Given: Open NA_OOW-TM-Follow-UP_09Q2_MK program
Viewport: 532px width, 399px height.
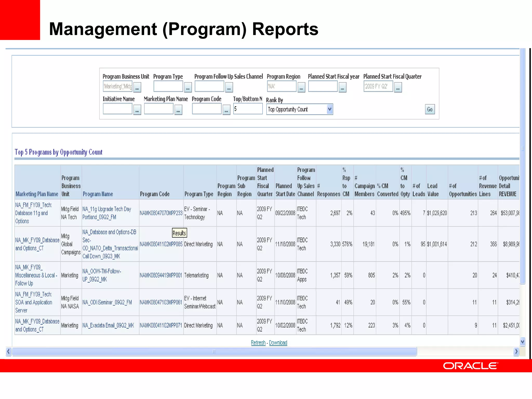Looking at the screenshot, I should 102,275.
